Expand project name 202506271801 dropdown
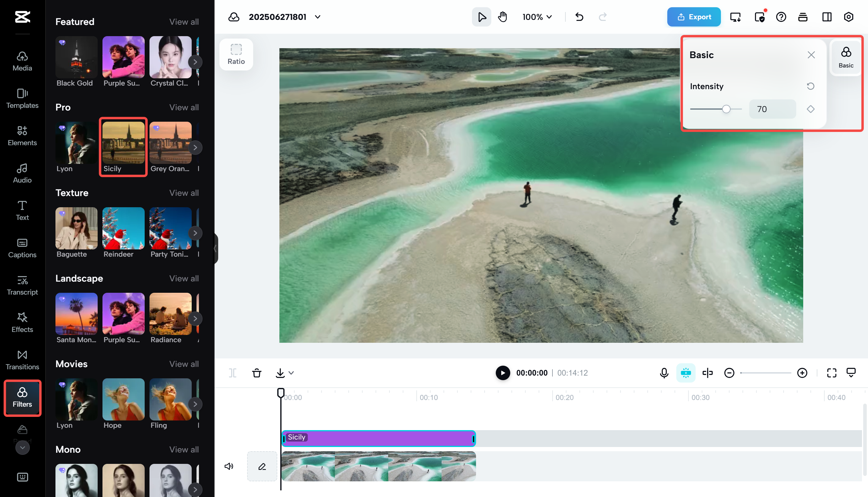868x497 pixels. click(x=318, y=17)
